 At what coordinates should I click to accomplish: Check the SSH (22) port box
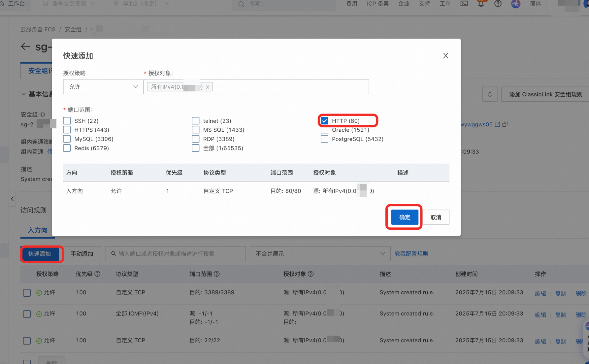(67, 121)
